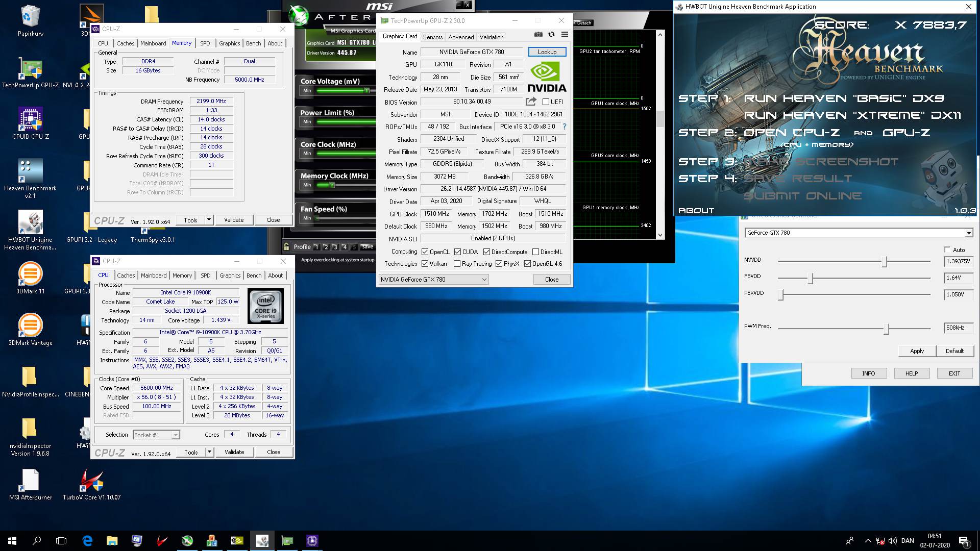Viewport: 980px width, 551px height.
Task: Click the INFO button
Action: coord(868,373)
